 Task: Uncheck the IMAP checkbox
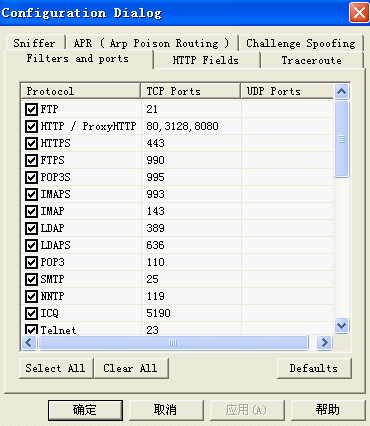(31, 211)
